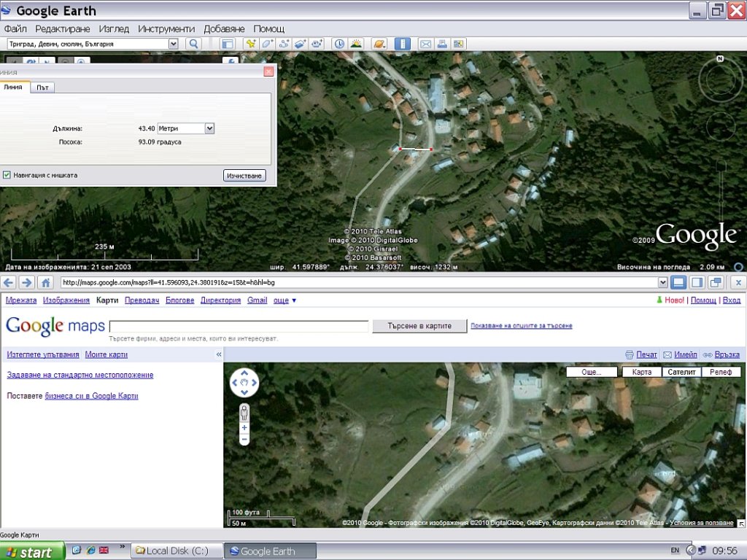
Task: Switch map to 'Релеф' view
Action: (721, 372)
